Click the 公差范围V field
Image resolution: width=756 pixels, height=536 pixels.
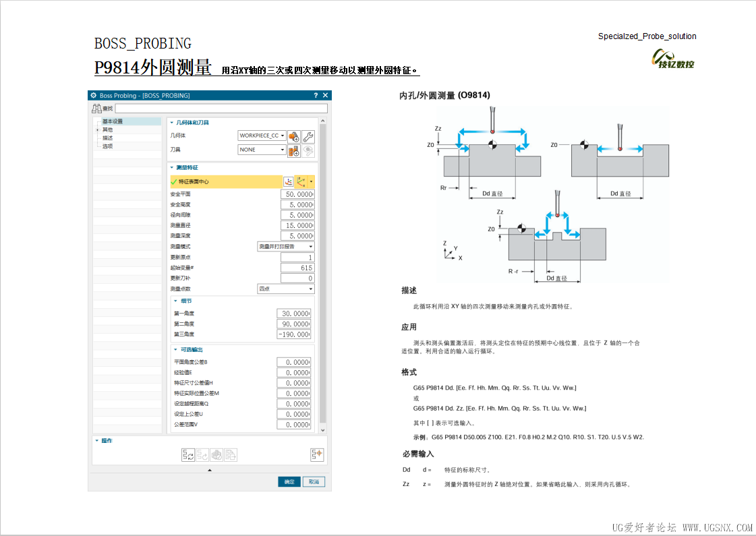click(x=293, y=425)
